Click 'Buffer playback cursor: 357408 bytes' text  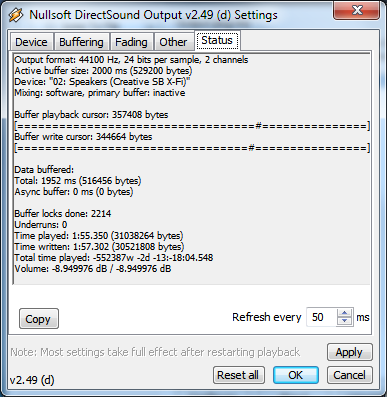coord(91,115)
